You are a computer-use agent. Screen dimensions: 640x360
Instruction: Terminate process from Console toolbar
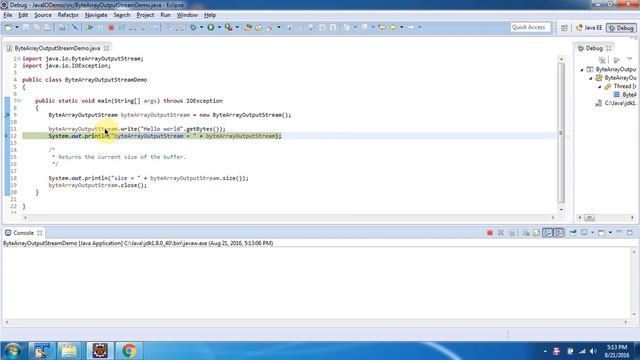489,233
